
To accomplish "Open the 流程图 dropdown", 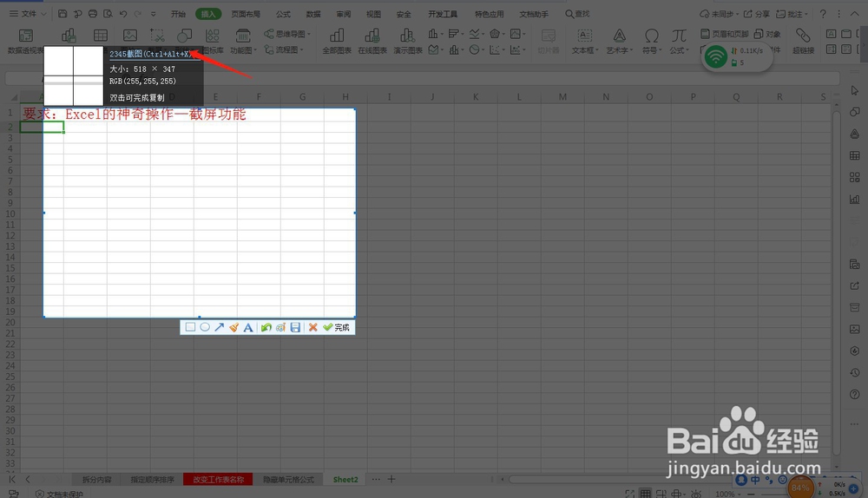I will pos(284,49).
